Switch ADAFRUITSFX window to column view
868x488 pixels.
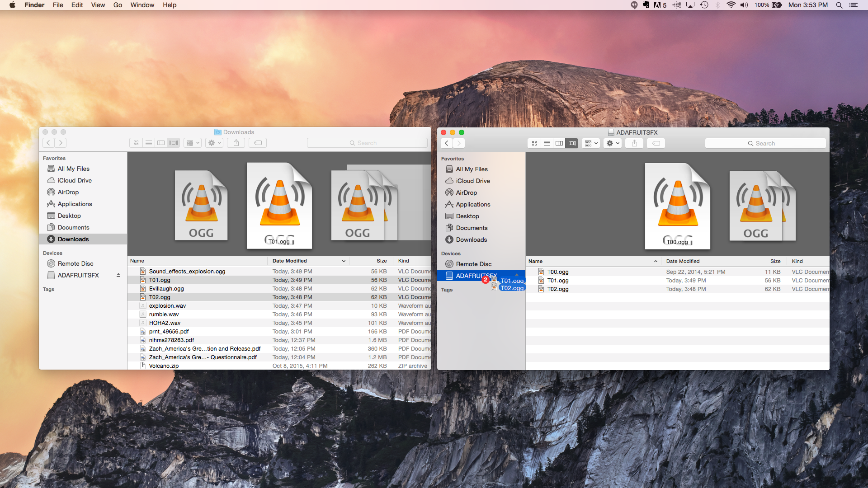coord(559,143)
